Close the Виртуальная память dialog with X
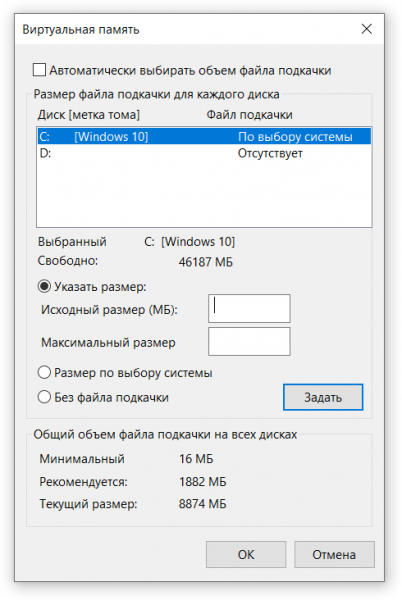Viewport: 402px width, 600px height. click(x=366, y=29)
